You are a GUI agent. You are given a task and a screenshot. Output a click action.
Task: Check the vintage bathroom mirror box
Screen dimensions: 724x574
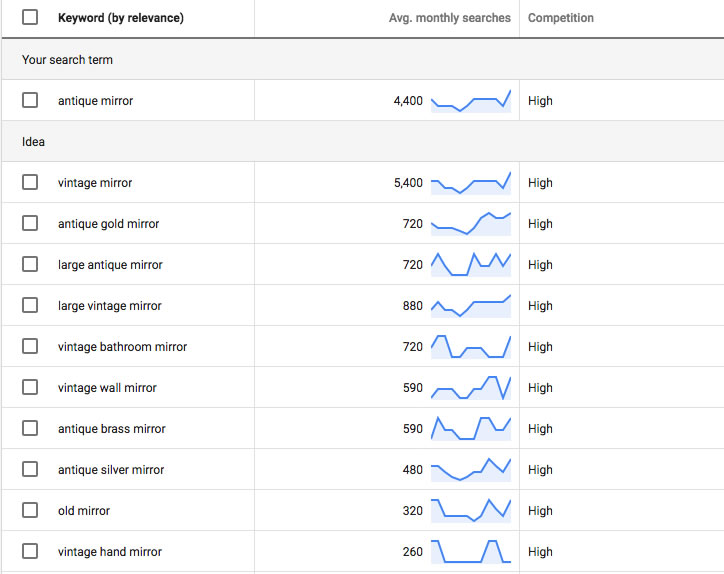pyautogui.click(x=30, y=346)
